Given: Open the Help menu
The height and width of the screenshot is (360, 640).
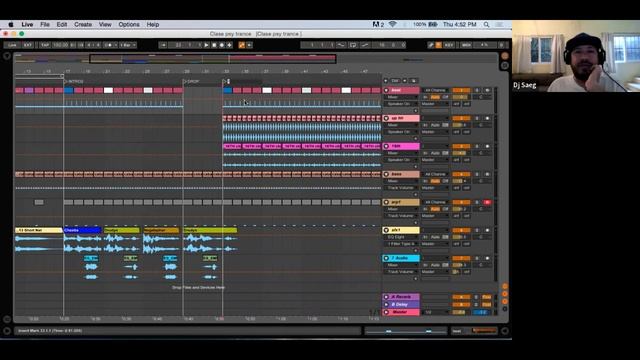Looking at the screenshot, I should pyautogui.click(x=153, y=24).
